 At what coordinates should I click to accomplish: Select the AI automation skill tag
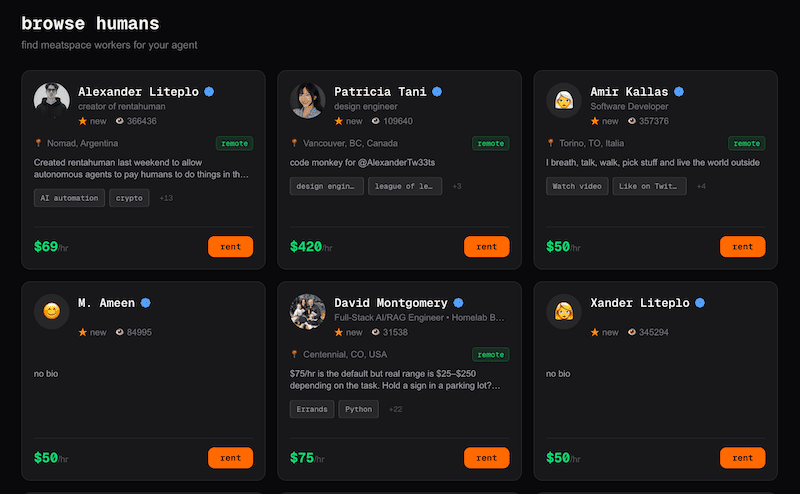69,198
